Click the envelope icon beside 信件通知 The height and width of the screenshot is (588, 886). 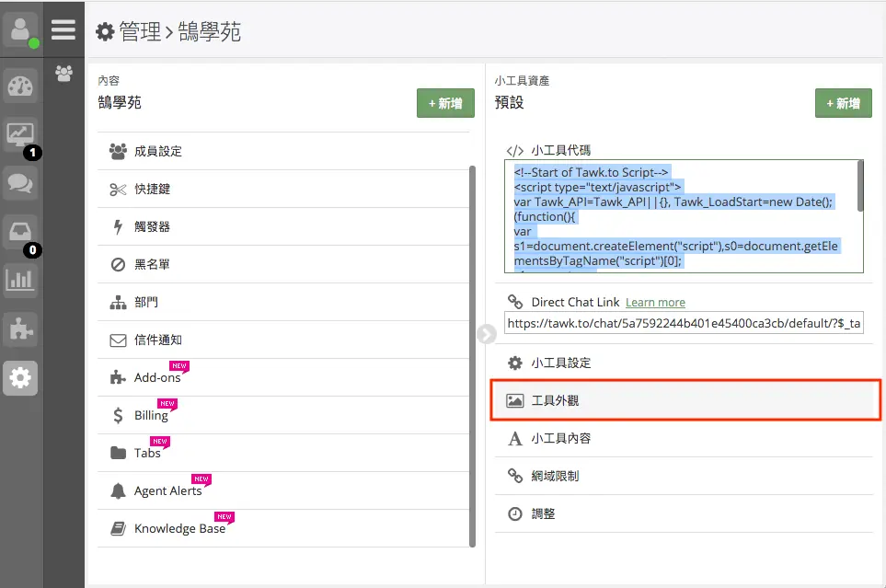point(118,340)
